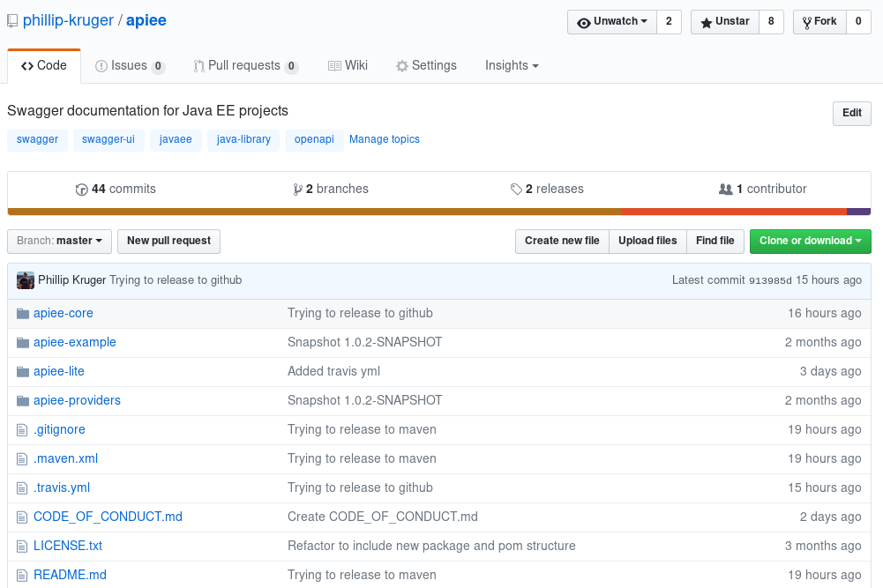Click the .gitignore file icon
The height and width of the screenshot is (588, 883).
tap(23, 429)
